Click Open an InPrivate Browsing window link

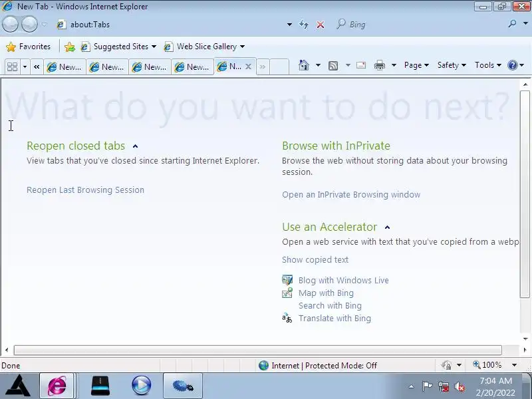click(351, 194)
